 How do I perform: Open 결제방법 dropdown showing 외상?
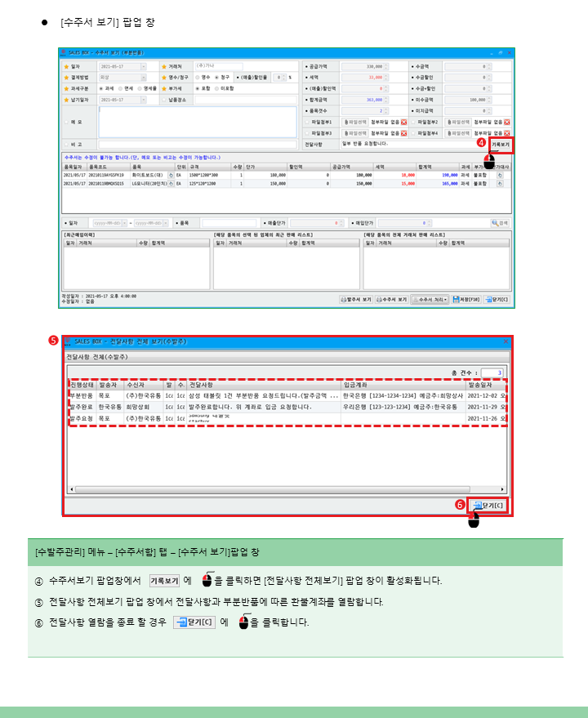[x=144, y=78]
